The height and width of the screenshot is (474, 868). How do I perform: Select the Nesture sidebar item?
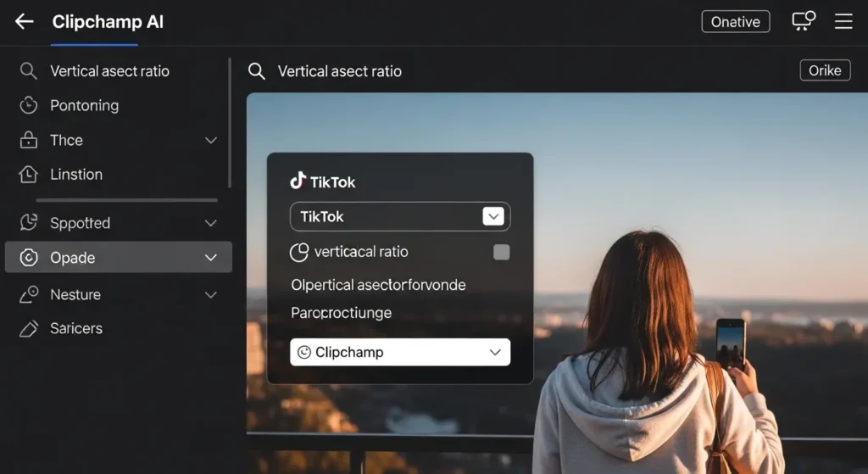[x=75, y=294]
